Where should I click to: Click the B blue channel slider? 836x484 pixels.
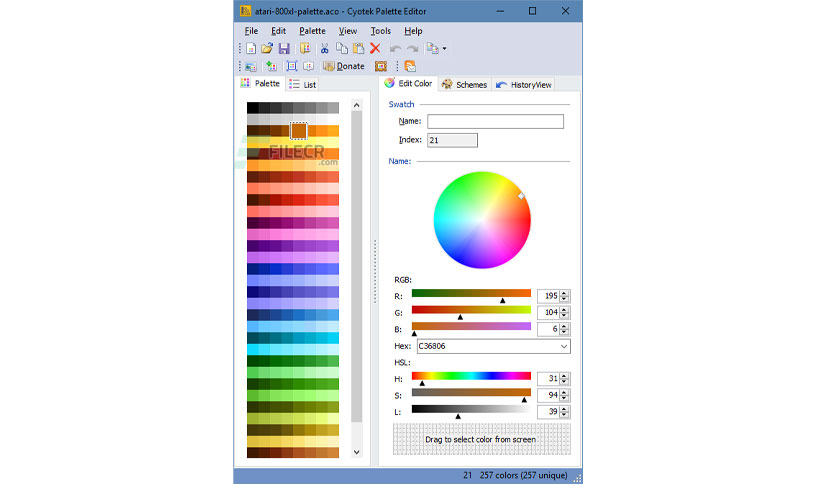(x=471, y=328)
